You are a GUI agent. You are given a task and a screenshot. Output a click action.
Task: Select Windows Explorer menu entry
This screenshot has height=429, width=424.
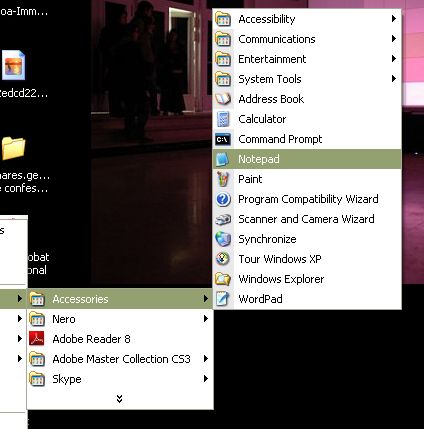[307, 279]
